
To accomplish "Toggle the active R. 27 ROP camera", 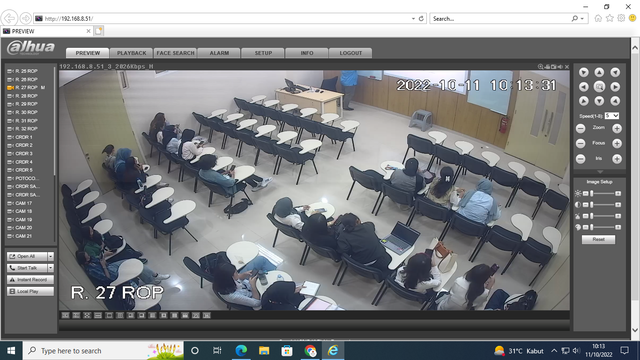I will point(27,87).
